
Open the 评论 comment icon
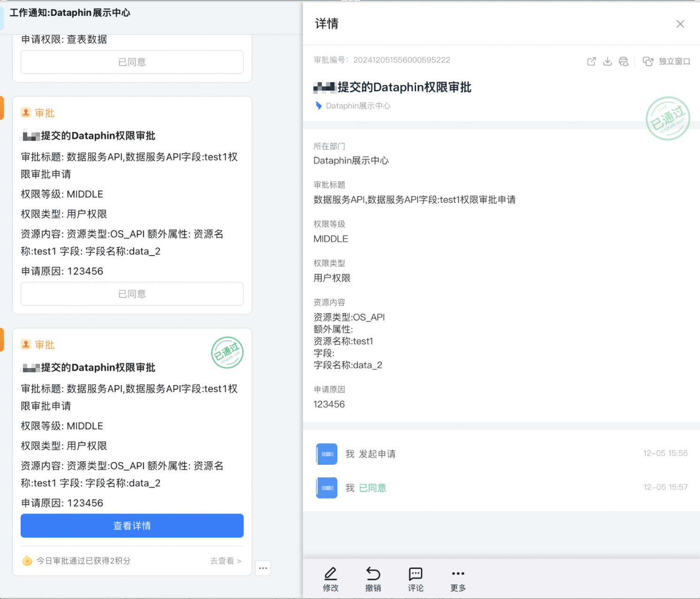416,573
